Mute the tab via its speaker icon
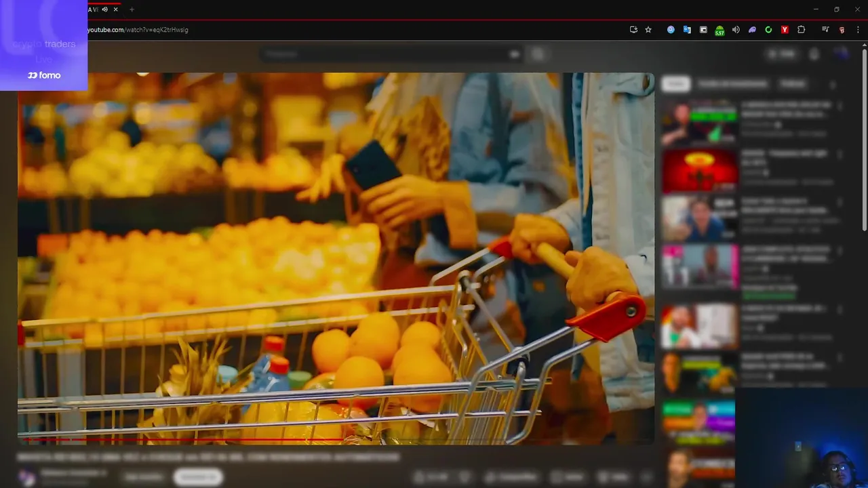The image size is (868, 488). pos(104,9)
